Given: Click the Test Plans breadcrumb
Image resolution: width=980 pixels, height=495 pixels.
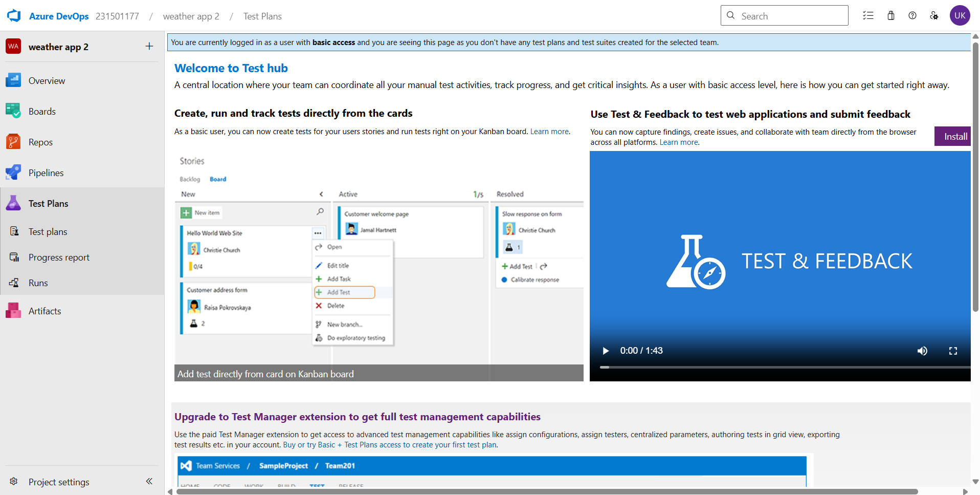Looking at the screenshot, I should (x=262, y=16).
